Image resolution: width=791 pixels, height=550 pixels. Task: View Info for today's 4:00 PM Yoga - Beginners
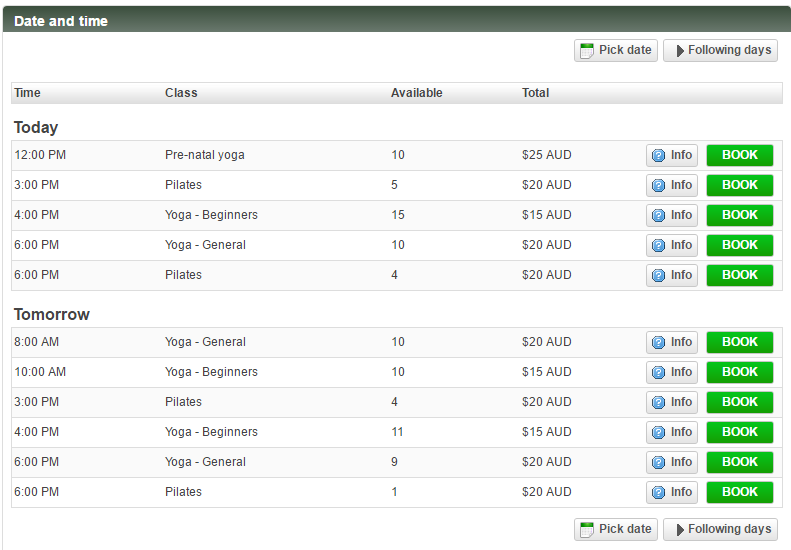click(672, 215)
